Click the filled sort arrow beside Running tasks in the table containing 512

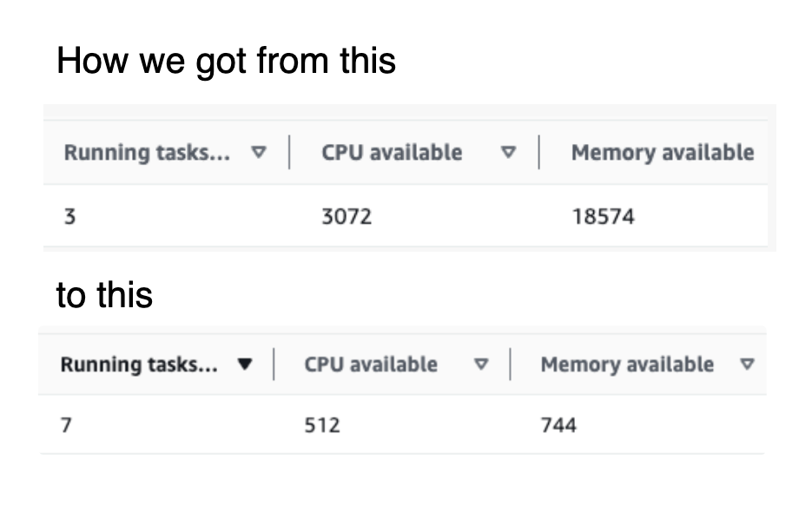pyautogui.click(x=245, y=365)
